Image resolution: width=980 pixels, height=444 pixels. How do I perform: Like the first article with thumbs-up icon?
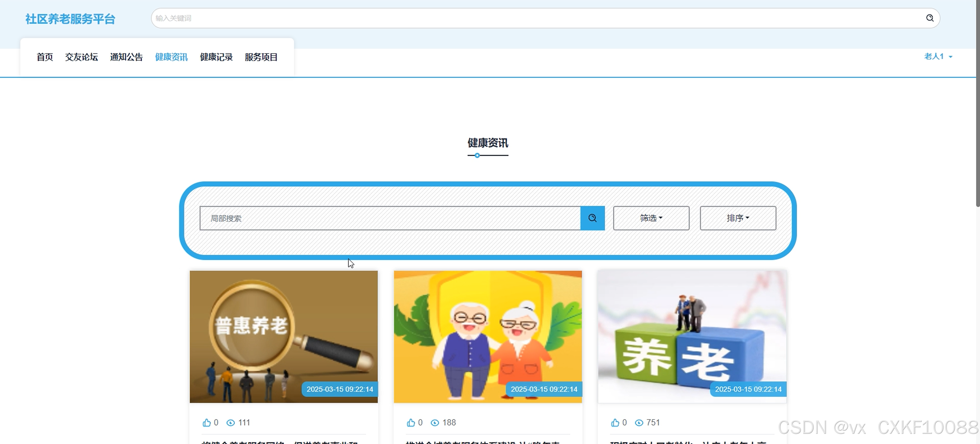[x=207, y=422]
